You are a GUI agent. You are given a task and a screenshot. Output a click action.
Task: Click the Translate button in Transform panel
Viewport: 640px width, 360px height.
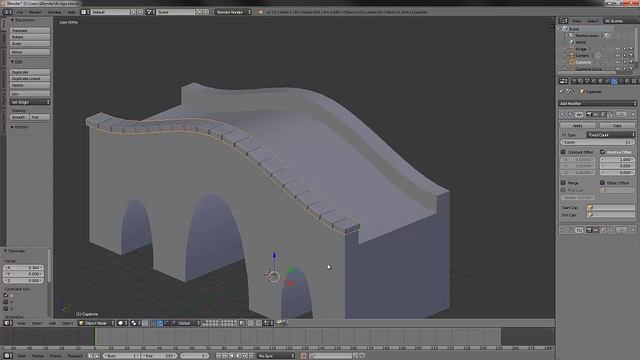(x=30, y=31)
